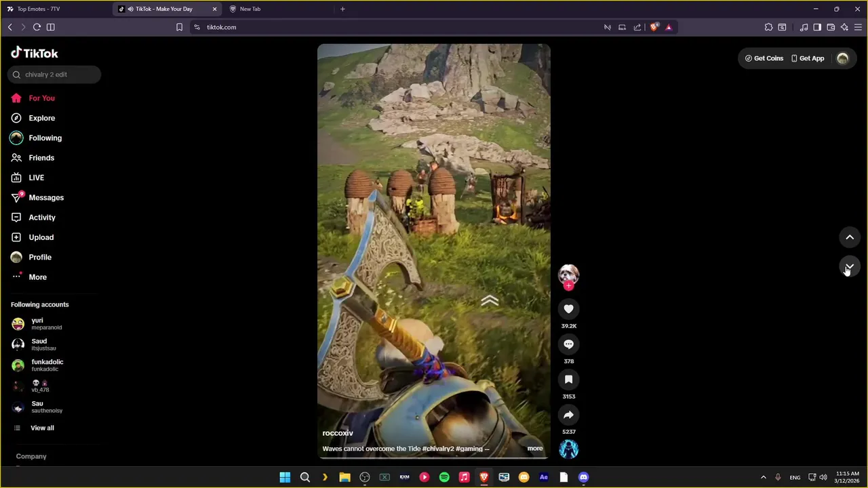The image size is (868, 488).
Task: Open the Explore page
Action: click(x=33, y=118)
